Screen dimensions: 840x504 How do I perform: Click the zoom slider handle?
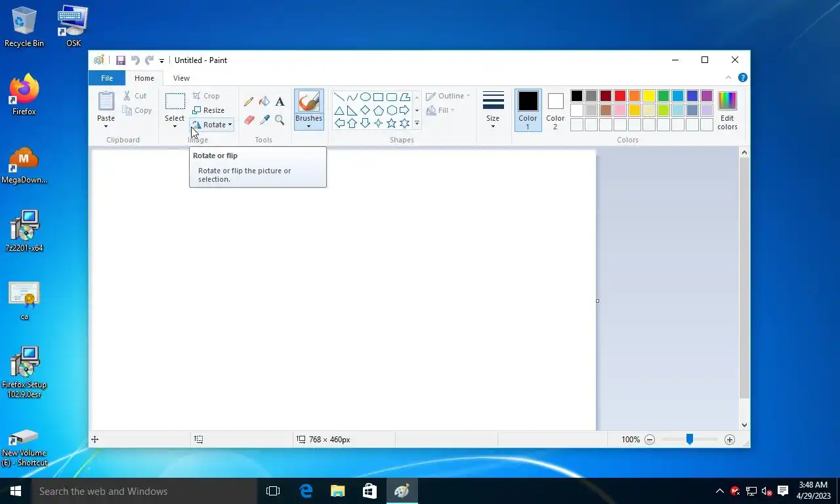(690, 440)
